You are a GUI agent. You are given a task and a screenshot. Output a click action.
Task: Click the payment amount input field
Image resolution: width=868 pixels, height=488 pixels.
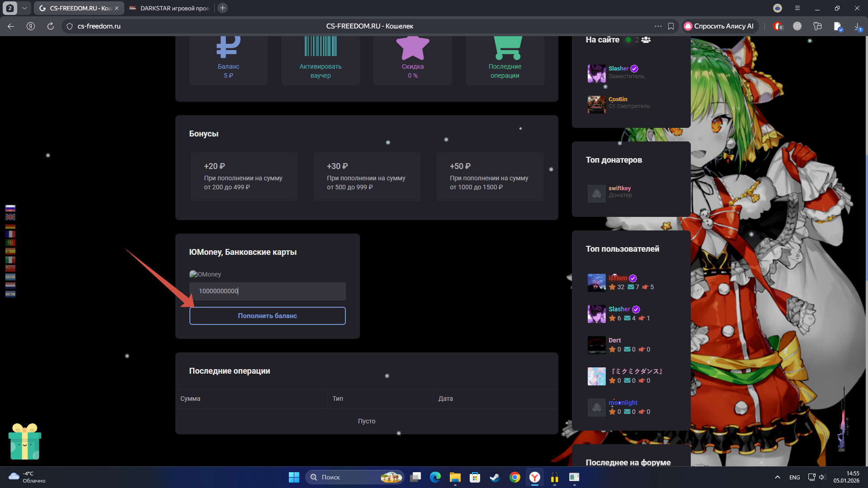(x=267, y=291)
